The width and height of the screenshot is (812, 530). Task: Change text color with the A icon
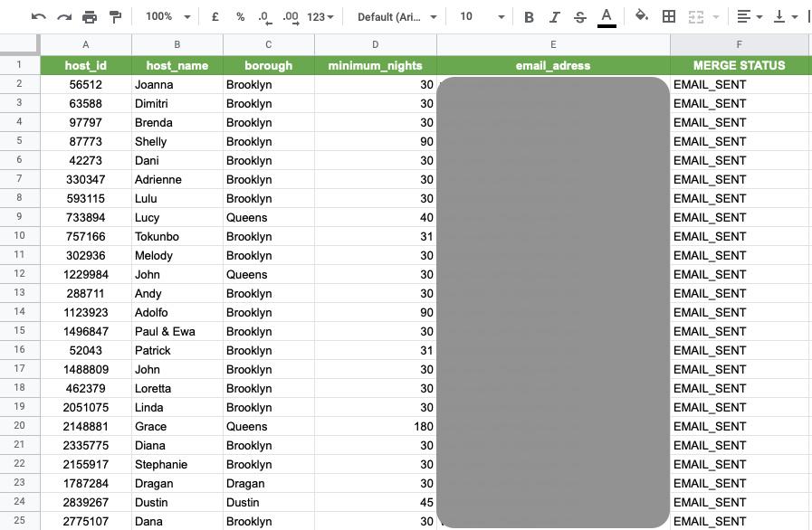(607, 15)
